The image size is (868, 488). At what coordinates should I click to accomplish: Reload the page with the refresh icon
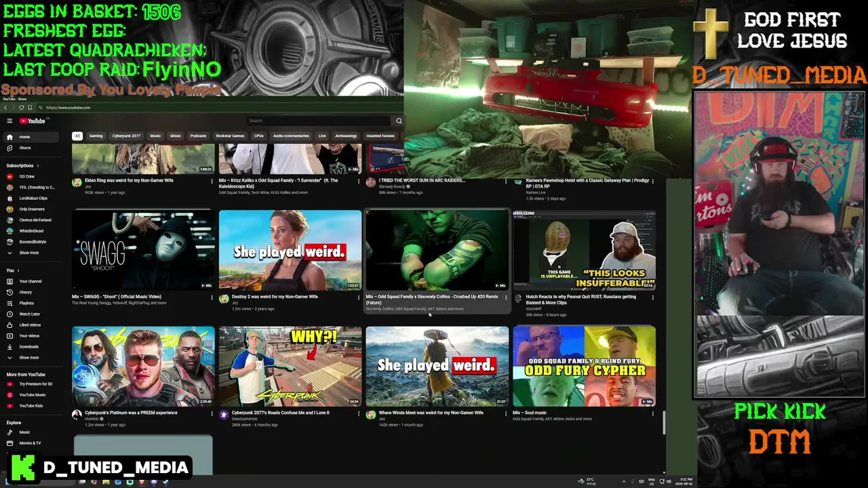tap(22, 108)
